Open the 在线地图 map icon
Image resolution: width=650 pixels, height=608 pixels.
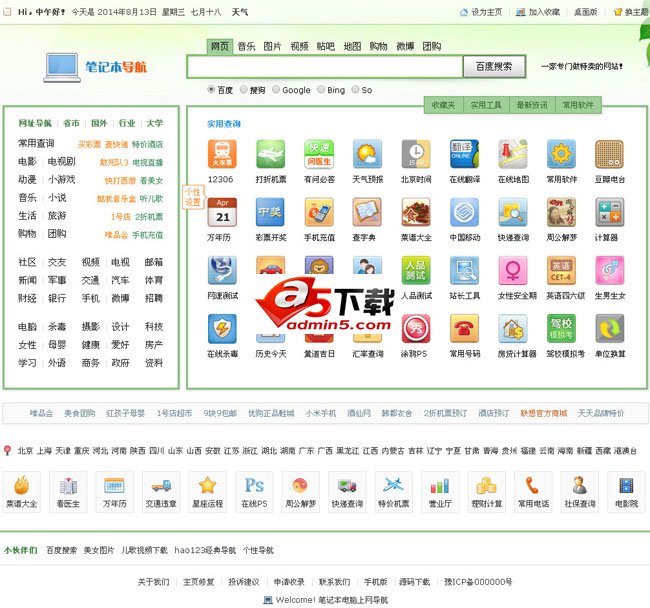coord(513,154)
